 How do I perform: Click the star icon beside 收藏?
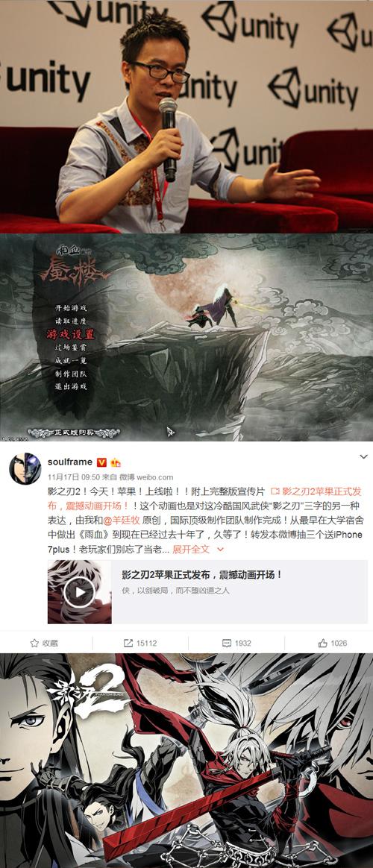[34, 644]
